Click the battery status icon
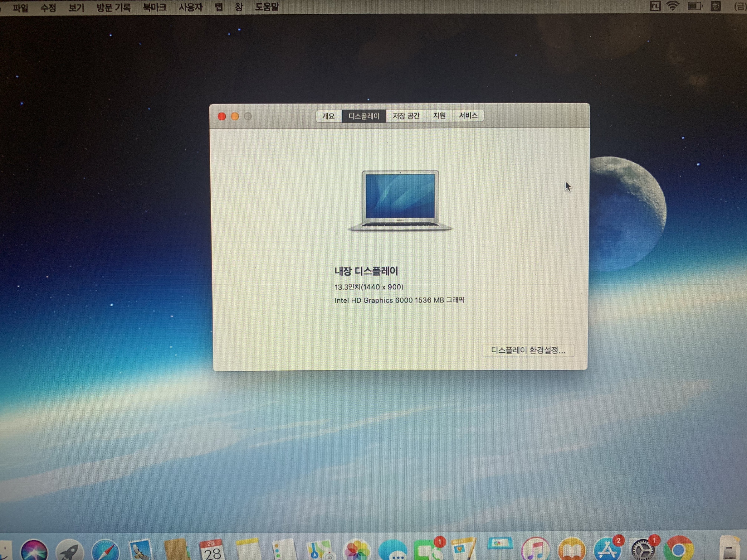 tap(694, 6)
